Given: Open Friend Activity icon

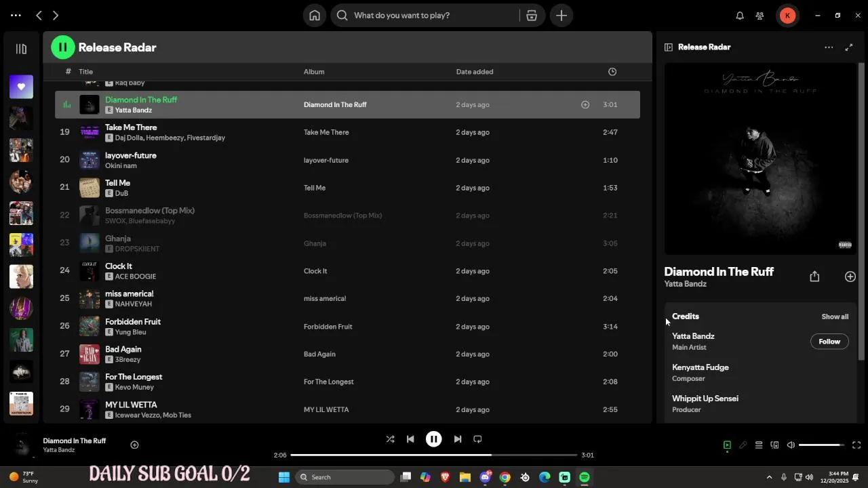Looking at the screenshot, I should coord(760,16).
